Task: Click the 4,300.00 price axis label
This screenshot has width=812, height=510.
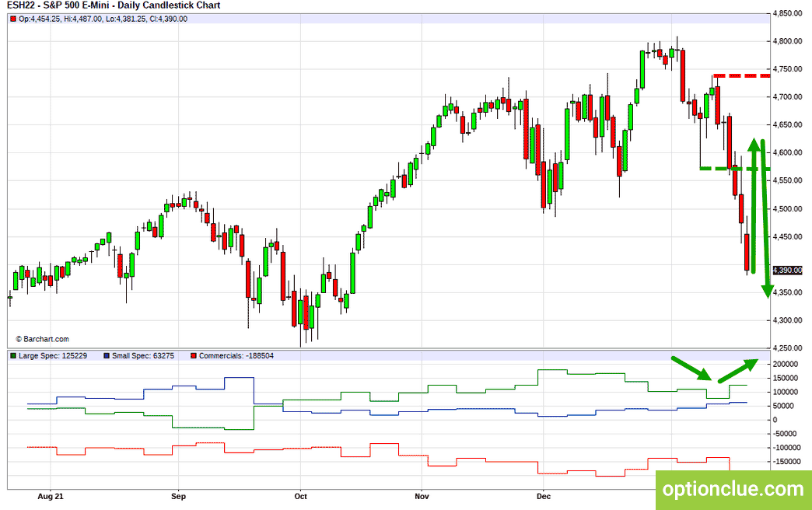Action: 787,320
